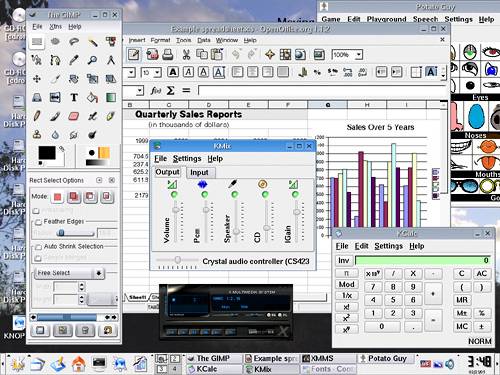
Task: Select the Measure compass tool in GIMP
Action: coord(111,60)
